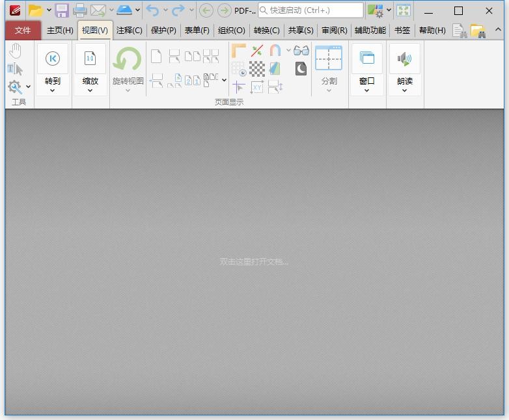Screen dimensions: 509x420
Task: Click the UI options customize icon
Action: 376,10
